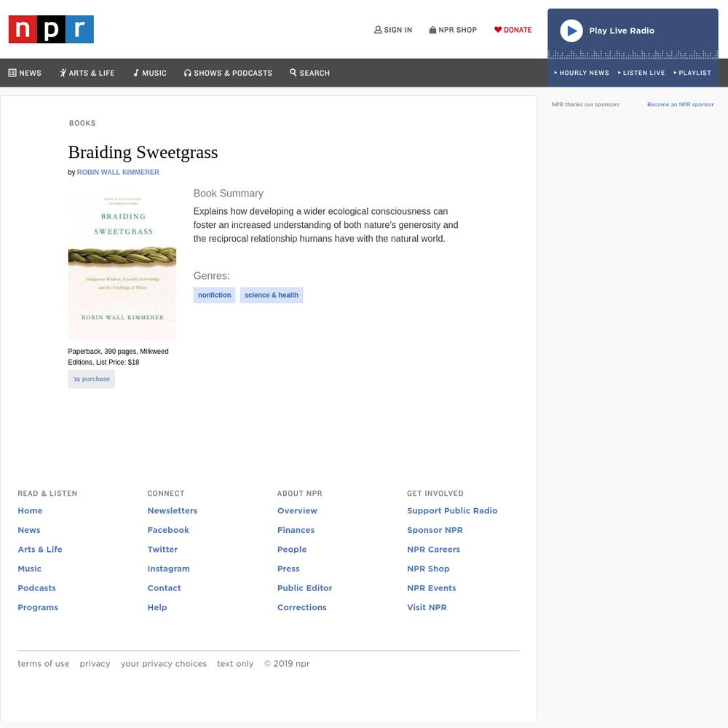
Task: Click the Braiding Sweetgrass title heading
Action: tap(143, 152)
